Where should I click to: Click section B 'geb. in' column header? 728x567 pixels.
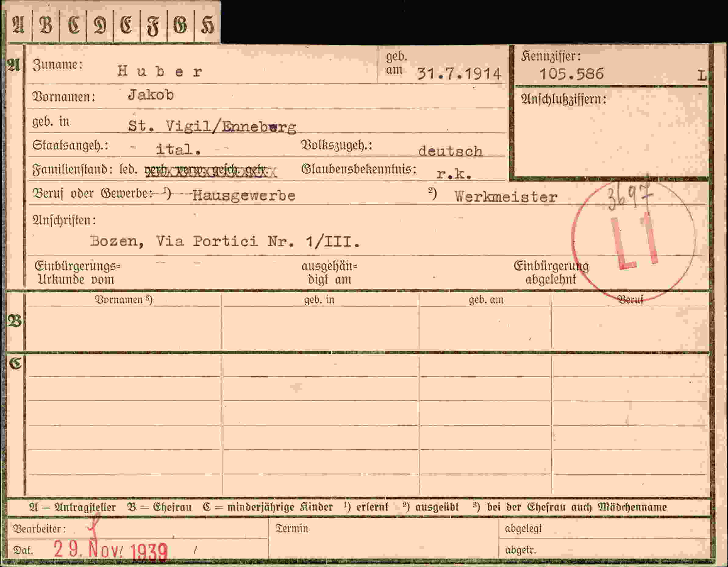pyautogui.click(x=319, y=300)
